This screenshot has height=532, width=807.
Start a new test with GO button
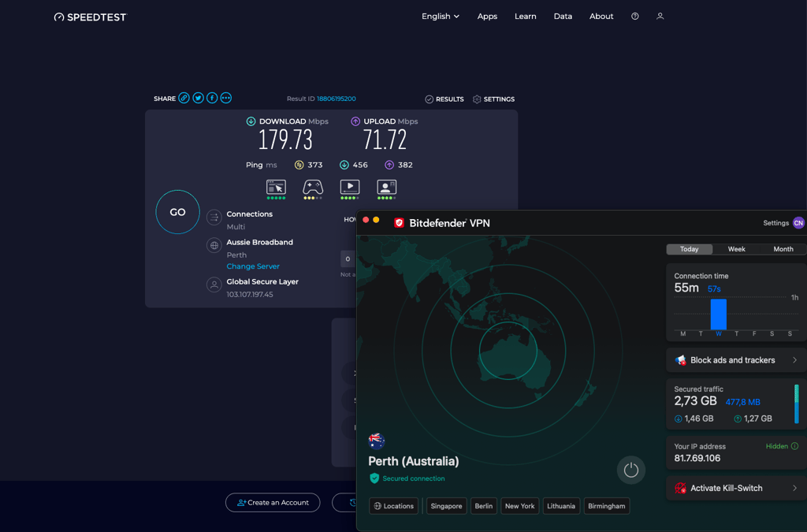(x=177, y=212)
